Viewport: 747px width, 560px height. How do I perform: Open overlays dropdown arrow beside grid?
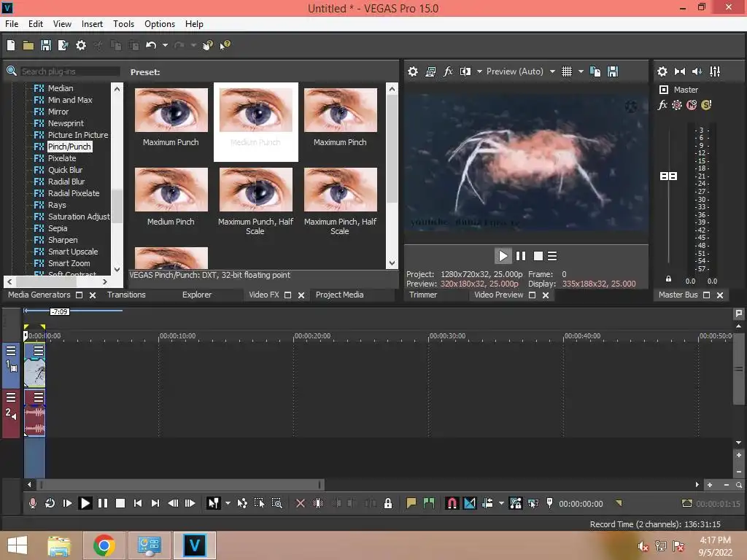point(581,71)
